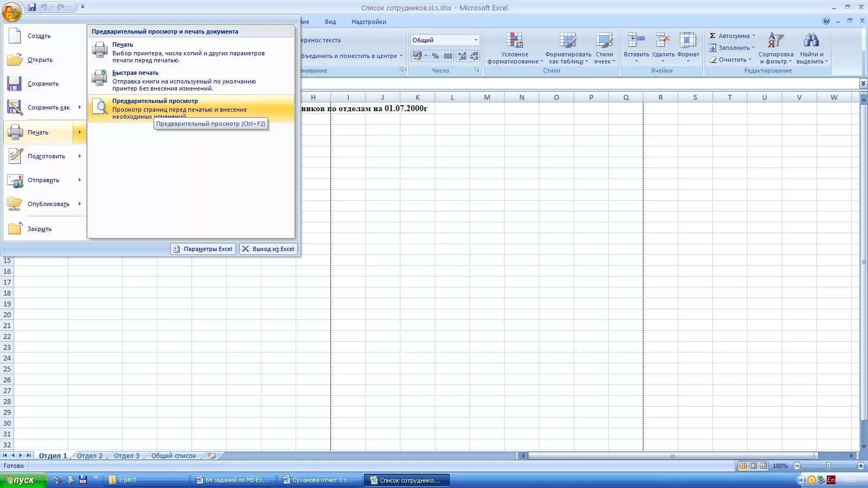Viewport: 868px width, 488px height.
Task: Click the Undo arrow in Quick Access toolbar
Action: (x=44, y=7)
